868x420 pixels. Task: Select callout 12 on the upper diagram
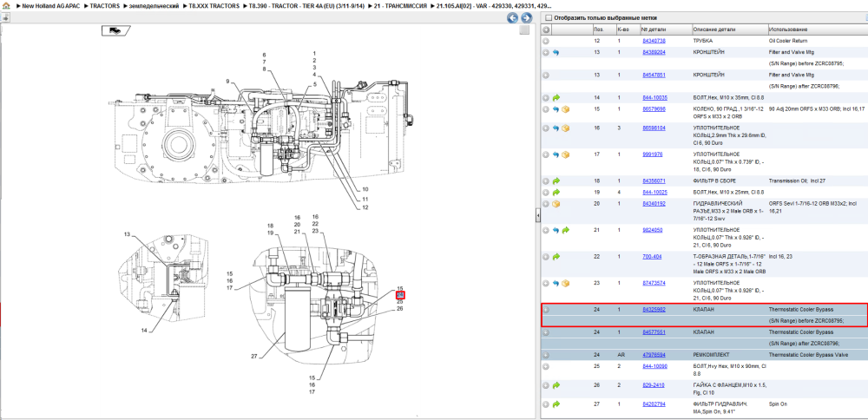(x=365, y=207)
